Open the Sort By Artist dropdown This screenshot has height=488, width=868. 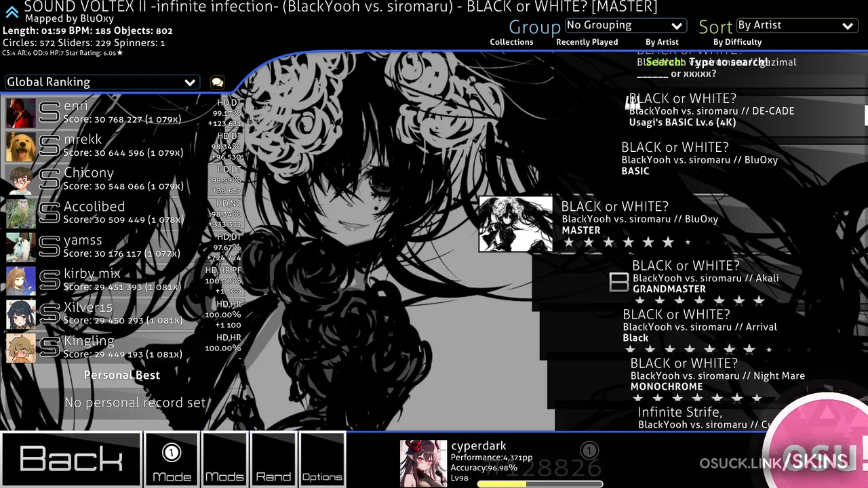click(796, 25)
